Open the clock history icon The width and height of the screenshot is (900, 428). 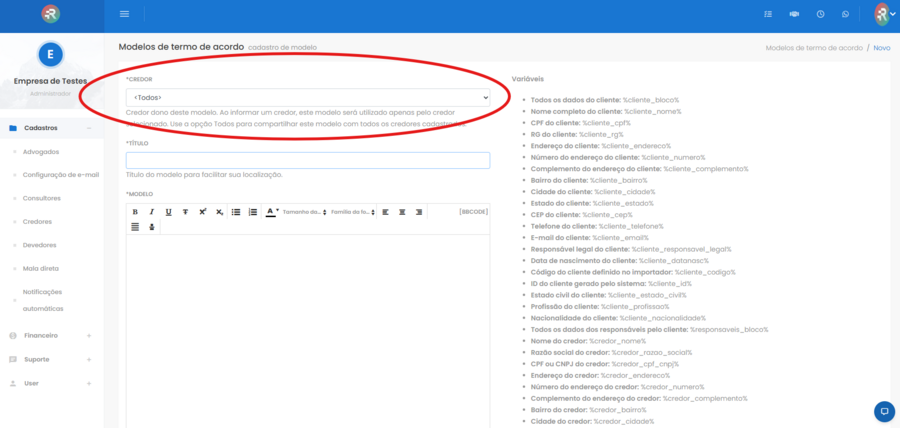click(x=821, y=14)
